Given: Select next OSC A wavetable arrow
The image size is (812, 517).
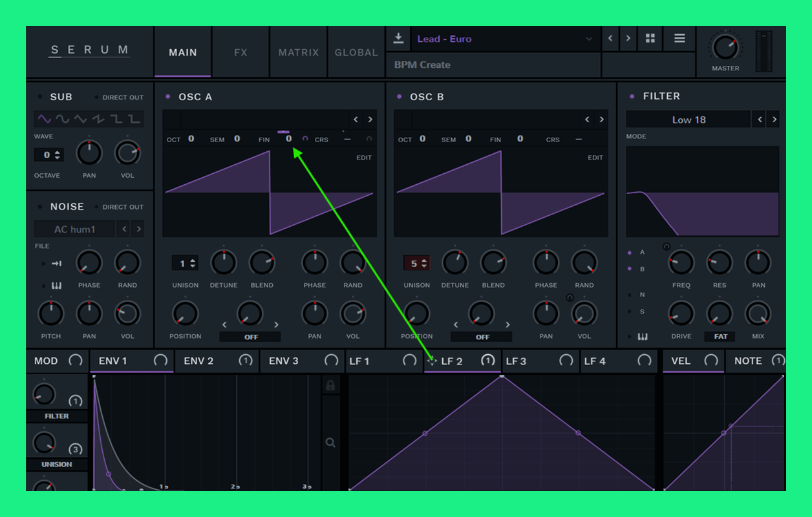Looking at the screenshot, I should [370, 120].
